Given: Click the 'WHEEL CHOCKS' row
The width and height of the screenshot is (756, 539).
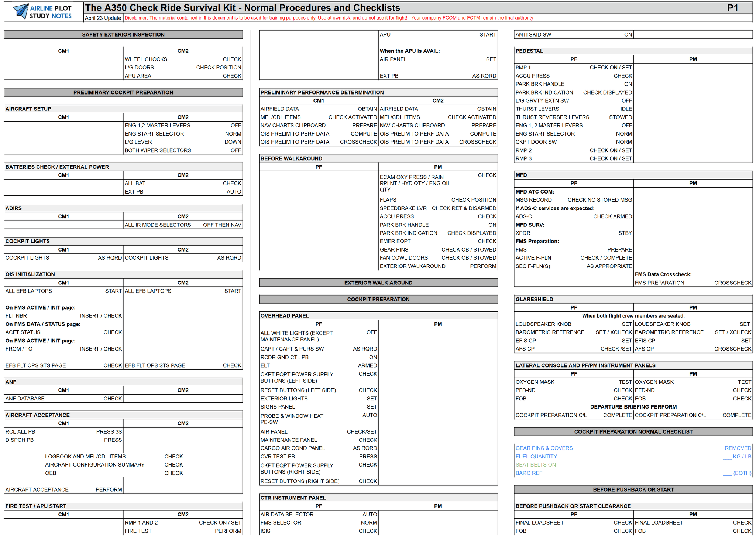Looking at the screenshot, I should point(183,59).
